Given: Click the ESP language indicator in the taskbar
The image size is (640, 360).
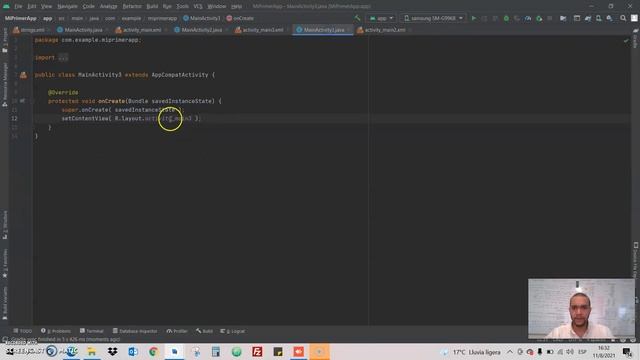Looking at the screenshot, I should click(x=582, y=352).
